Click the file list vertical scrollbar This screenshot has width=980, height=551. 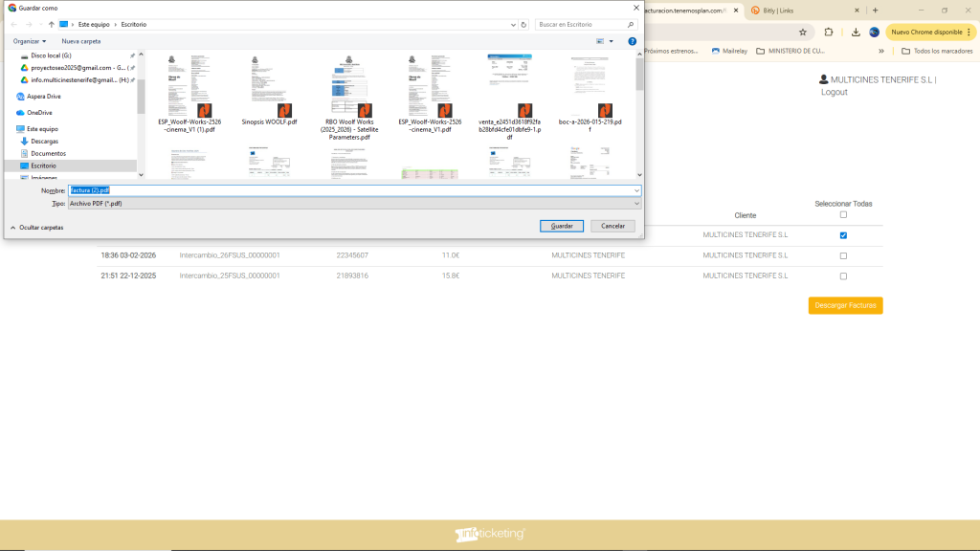click(638, 115)
